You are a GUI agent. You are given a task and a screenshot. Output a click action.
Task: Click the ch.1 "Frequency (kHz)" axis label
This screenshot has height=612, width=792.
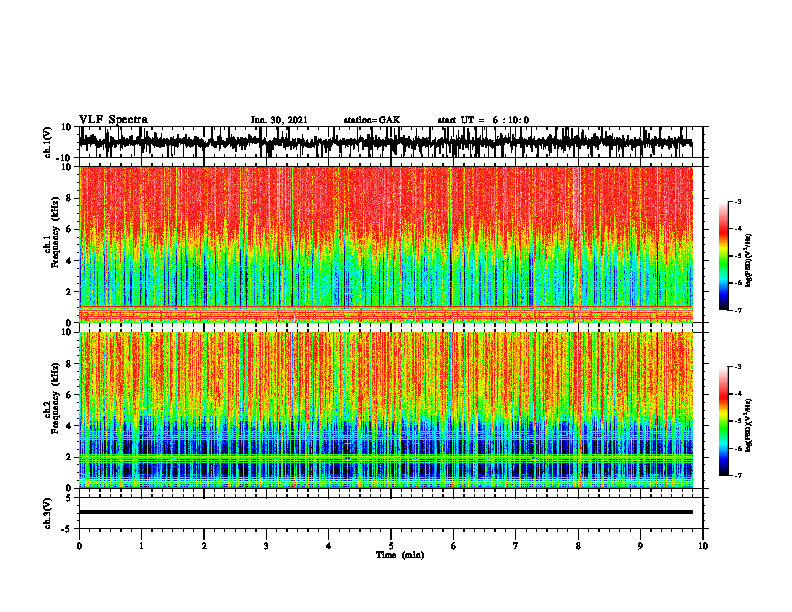pyautogui.click(x=56, y=233)
